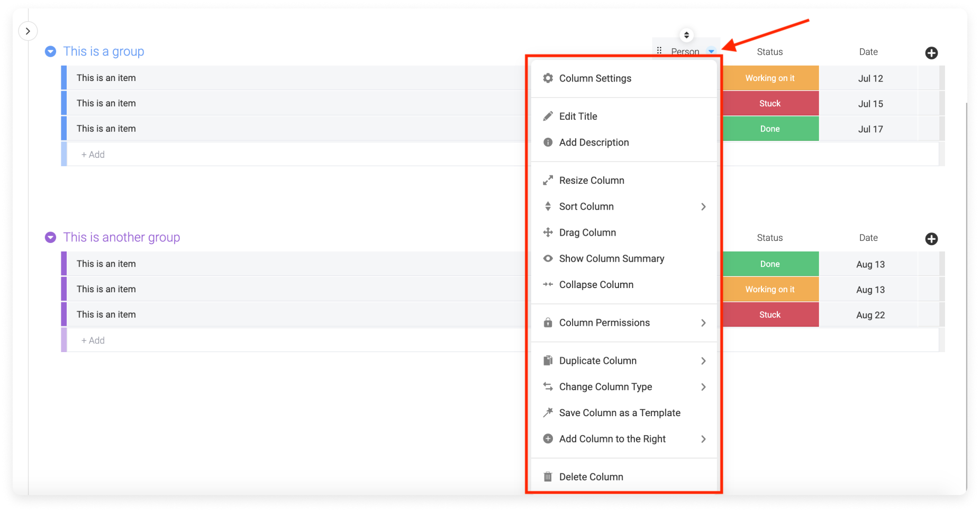Viewport: 980px width, 512px height.
Task: Open the Person column dropdown arrow
Action: [711, 51]
